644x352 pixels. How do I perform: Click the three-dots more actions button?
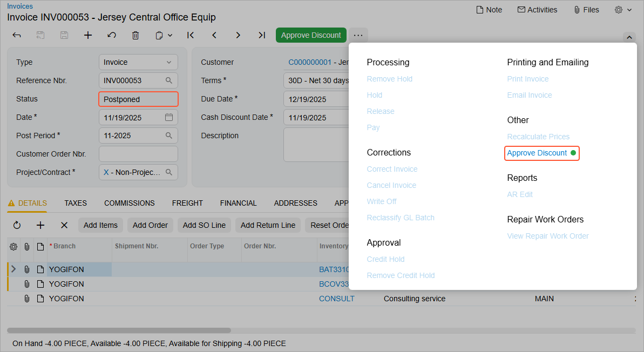pos(358,35)
